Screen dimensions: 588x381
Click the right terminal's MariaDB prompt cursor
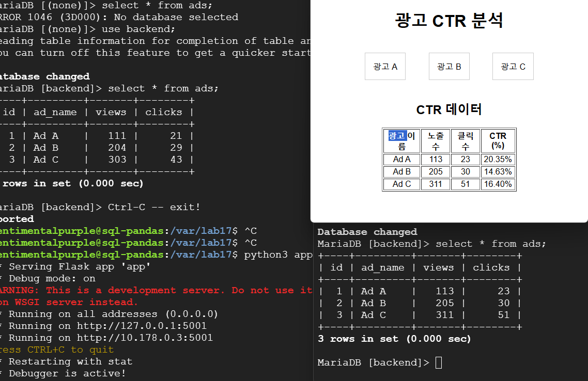439,362
